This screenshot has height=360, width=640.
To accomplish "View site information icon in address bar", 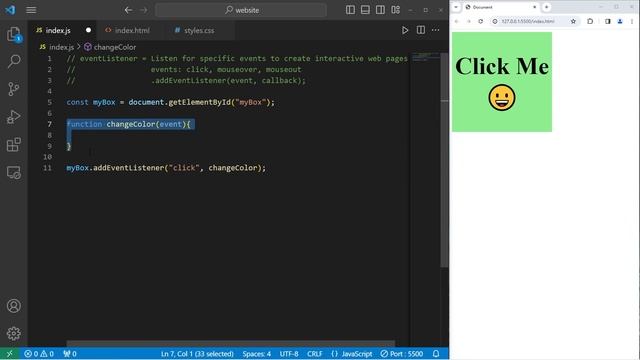I will coord(495,21).
